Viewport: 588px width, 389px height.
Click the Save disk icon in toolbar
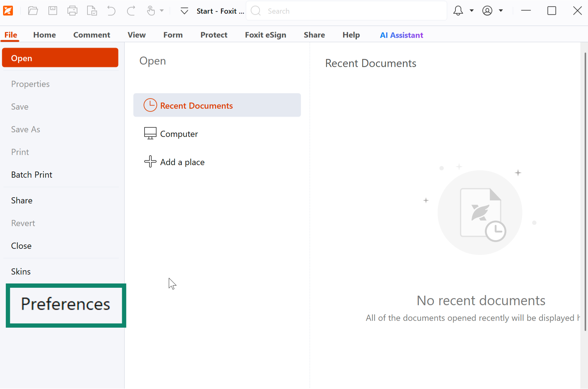pyautogui.click(x=53, y=11)
